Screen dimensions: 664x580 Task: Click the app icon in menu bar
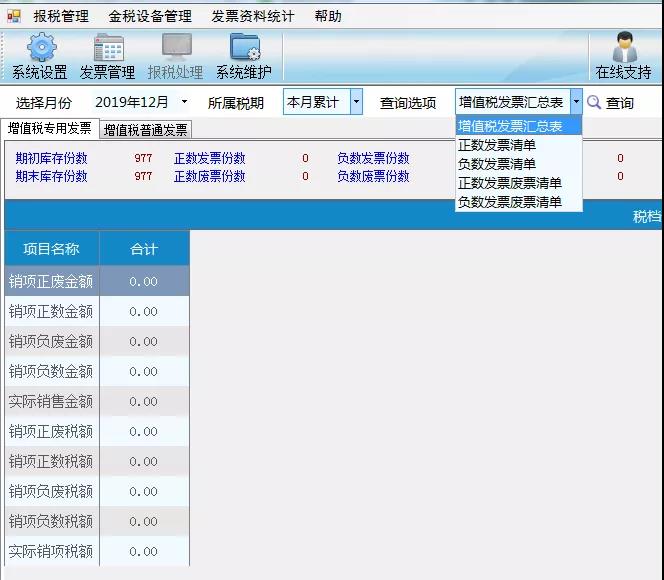13,16
